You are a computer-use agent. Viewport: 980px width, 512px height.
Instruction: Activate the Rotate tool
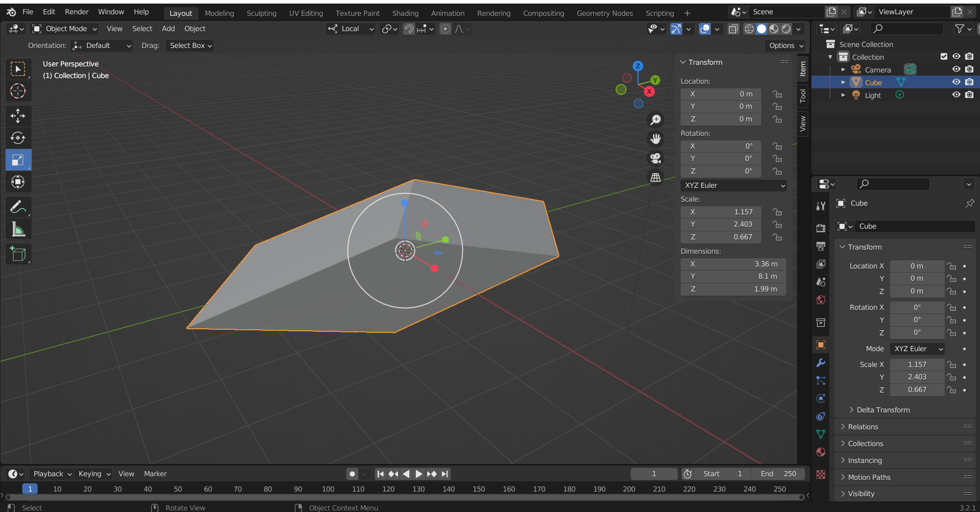click(x=18, y=138)
